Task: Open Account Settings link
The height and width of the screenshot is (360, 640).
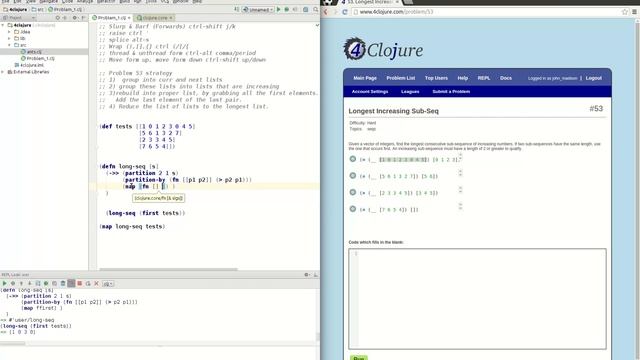Action: pos(370,91)
